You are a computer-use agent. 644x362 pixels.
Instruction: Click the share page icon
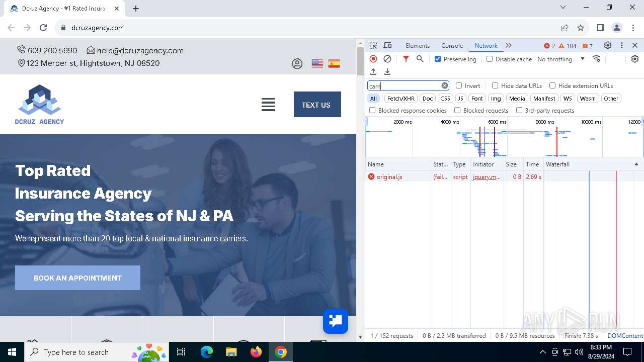click(x=565, y=28)
